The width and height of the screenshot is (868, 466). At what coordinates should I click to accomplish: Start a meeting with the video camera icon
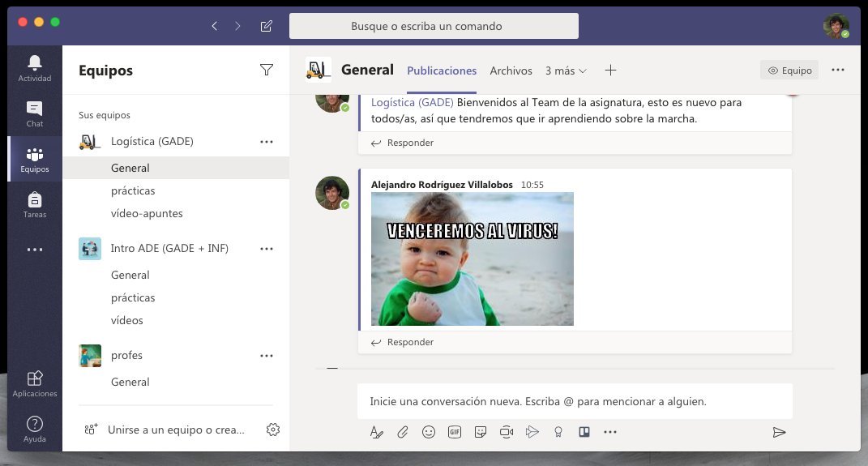pos(507,432)
